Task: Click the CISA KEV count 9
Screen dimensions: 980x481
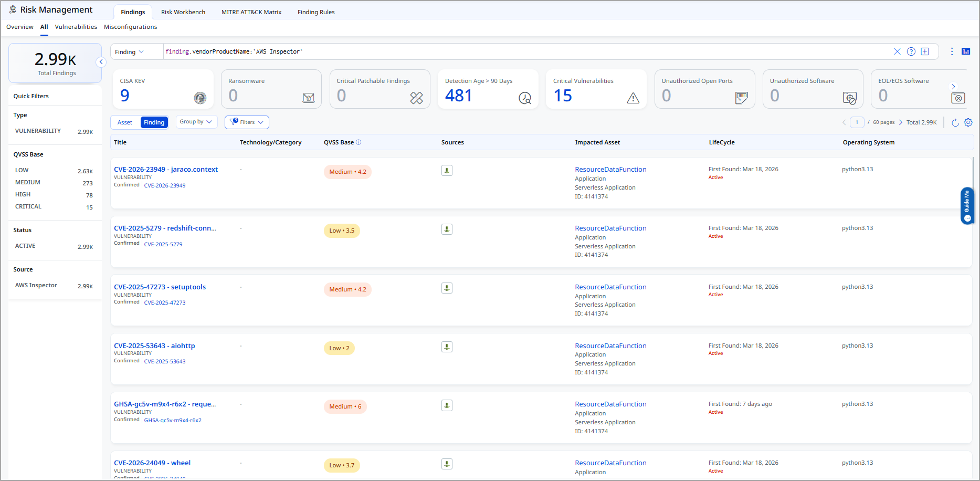Action: [125, 96]
